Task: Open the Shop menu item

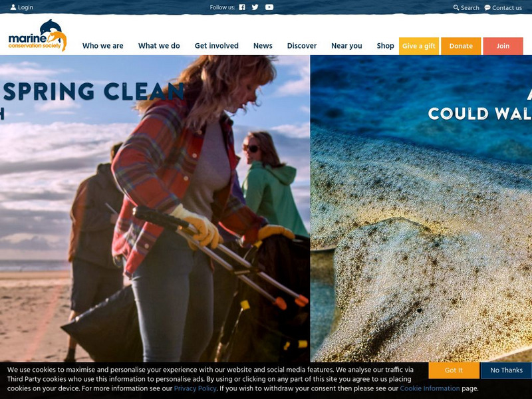Action: [386, 46]
